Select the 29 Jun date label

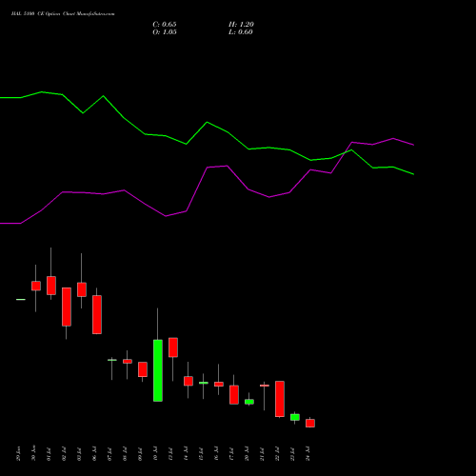pos(18,454)
